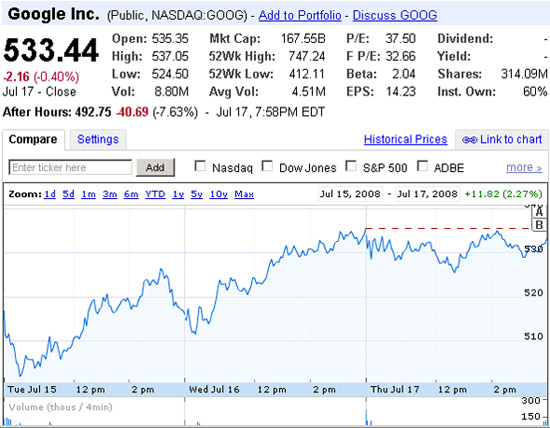Click the more » comparison link
The height and width of the screenshot is (428, 550).
pyautogui.click(x=524, y=167)
